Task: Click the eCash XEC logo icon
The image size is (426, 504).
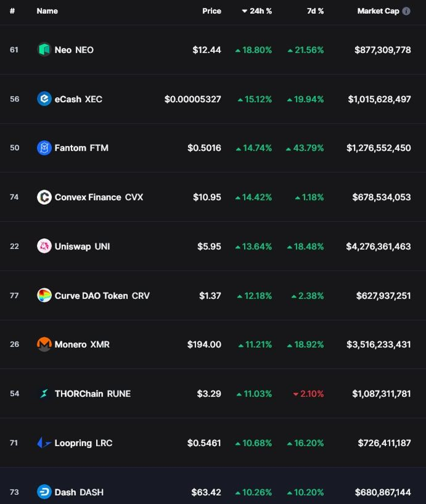Action: click(44, 99)
